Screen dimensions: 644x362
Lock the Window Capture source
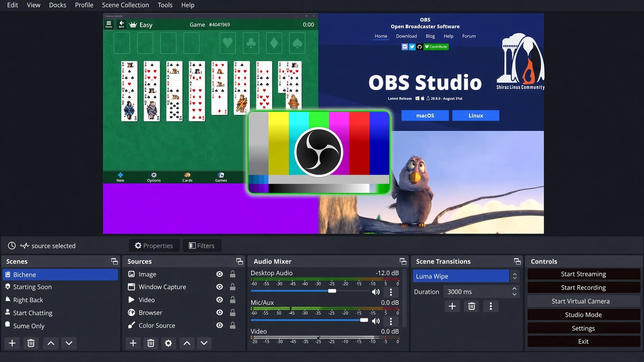coord(233,287)
